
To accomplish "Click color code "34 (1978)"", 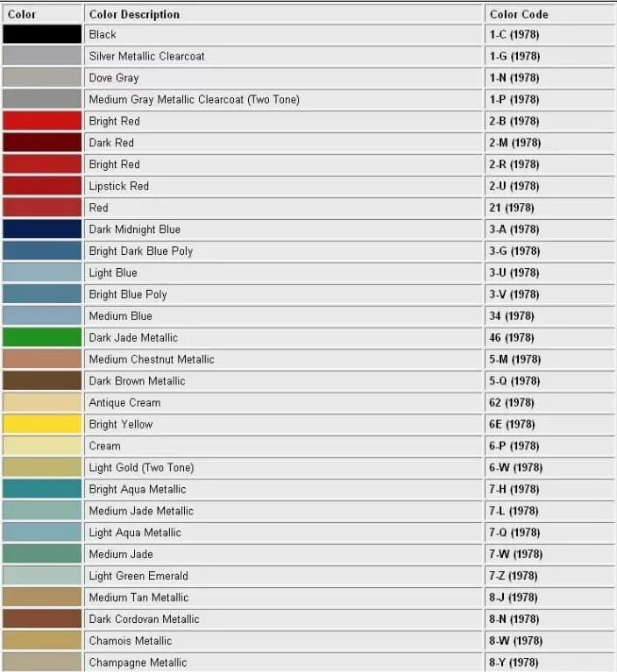I will (512, 316).
